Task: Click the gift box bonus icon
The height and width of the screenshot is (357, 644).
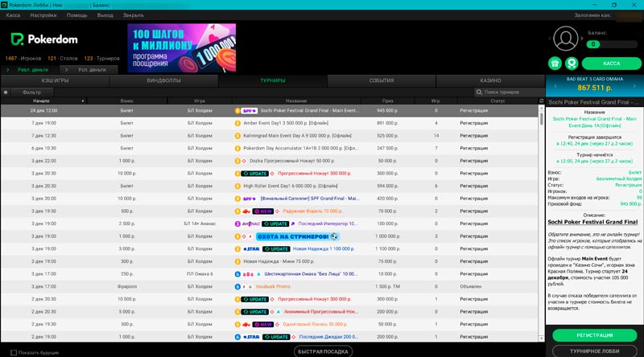Action: coord(555,63)
